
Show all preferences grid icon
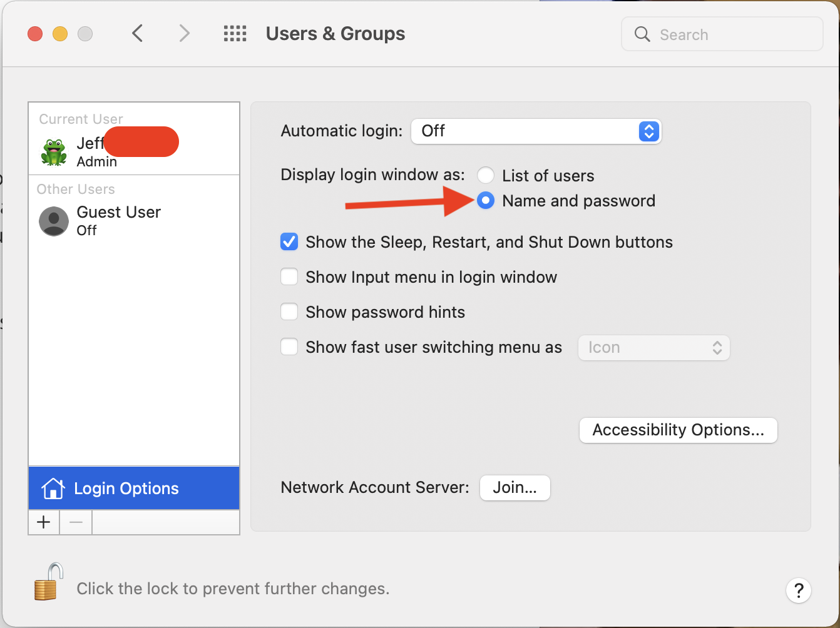click(235, 33)
